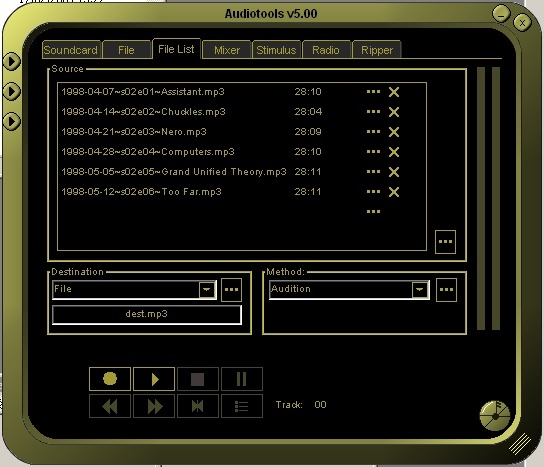The width and height of the screenshot is (544, 467).
Task: Open the round dial icon at bottom right
Action: (x=495, y=415)
